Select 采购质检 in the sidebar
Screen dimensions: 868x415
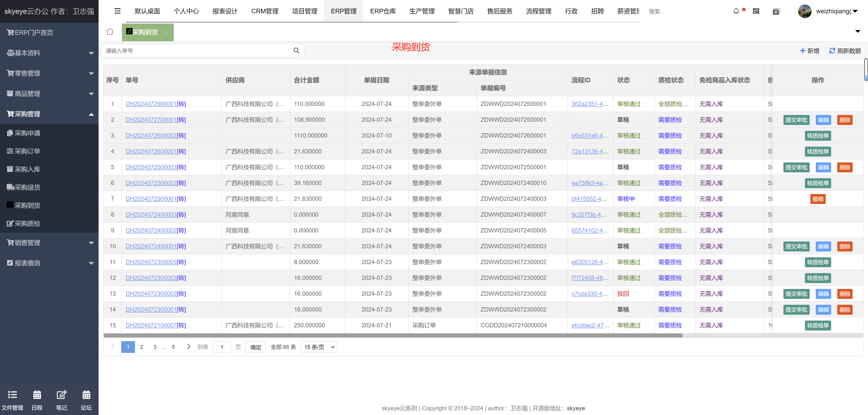point(27,223)
